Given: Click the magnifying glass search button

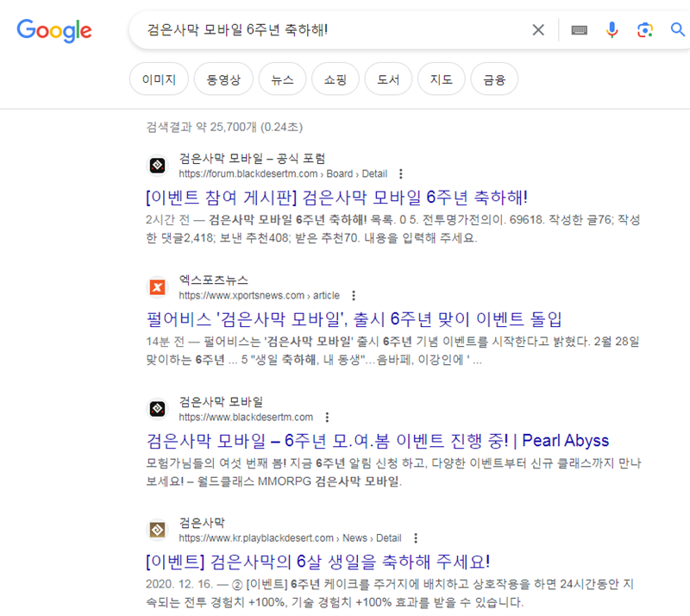Looking at the screenshot, I should point(677,30).
